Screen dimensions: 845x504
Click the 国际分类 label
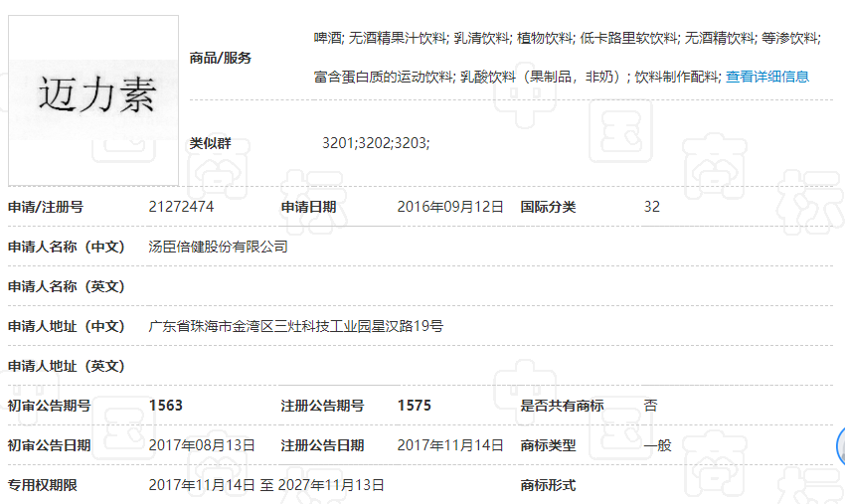click(548, 207)
